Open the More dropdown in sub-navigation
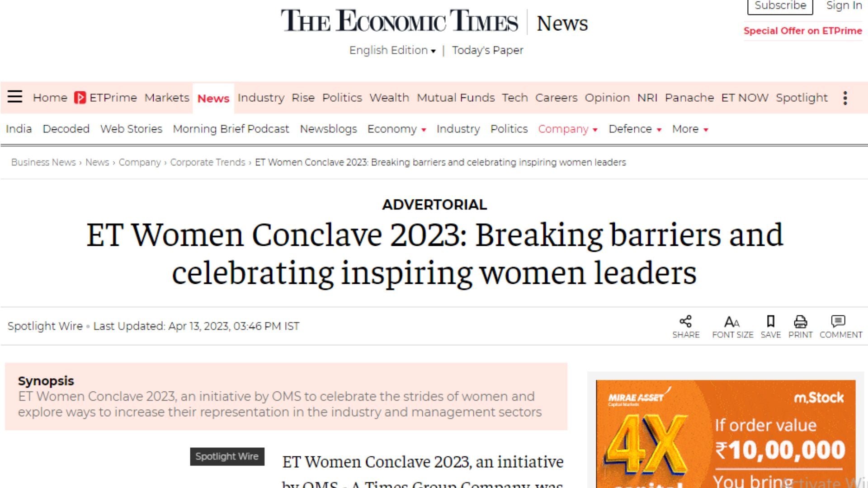The image size is (868, 488). click(690, 129)
